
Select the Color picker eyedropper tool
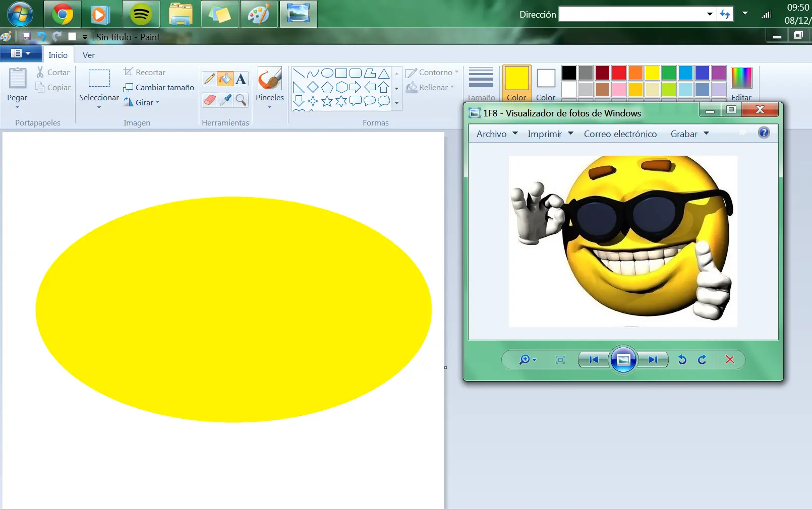point(225,100)
